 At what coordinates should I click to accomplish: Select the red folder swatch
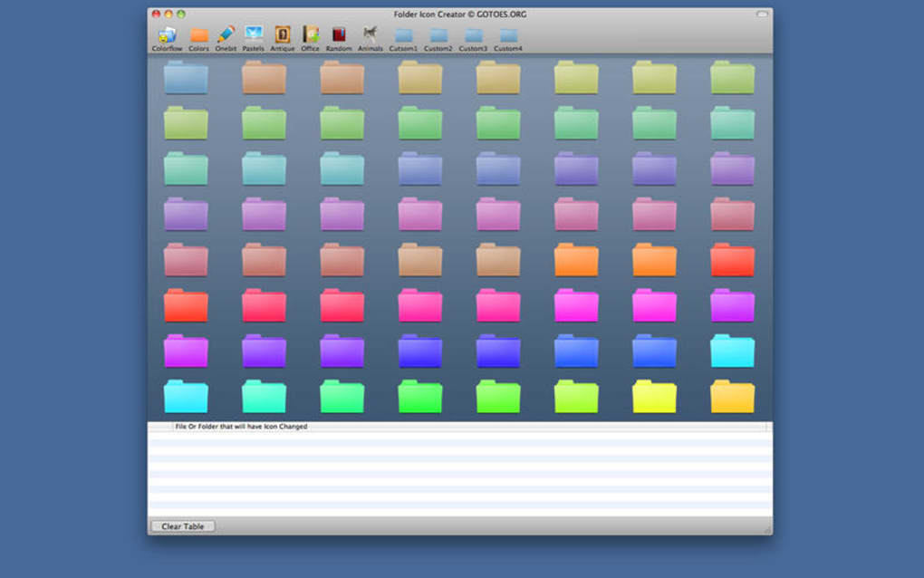coord(731,260)
